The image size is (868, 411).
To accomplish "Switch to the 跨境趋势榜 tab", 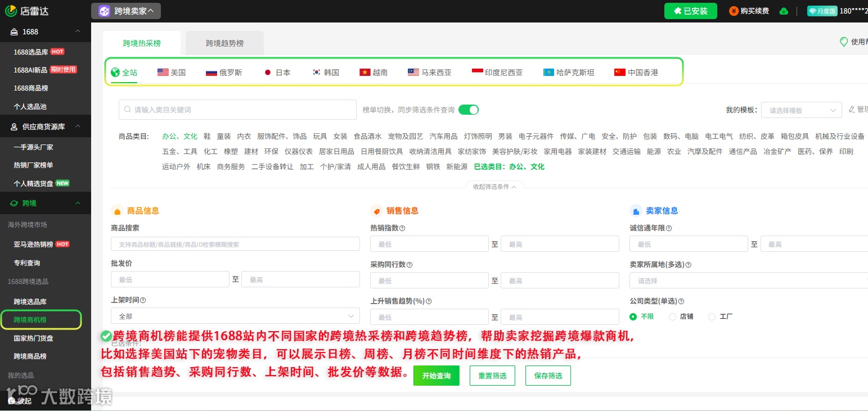I will (224, 43).
